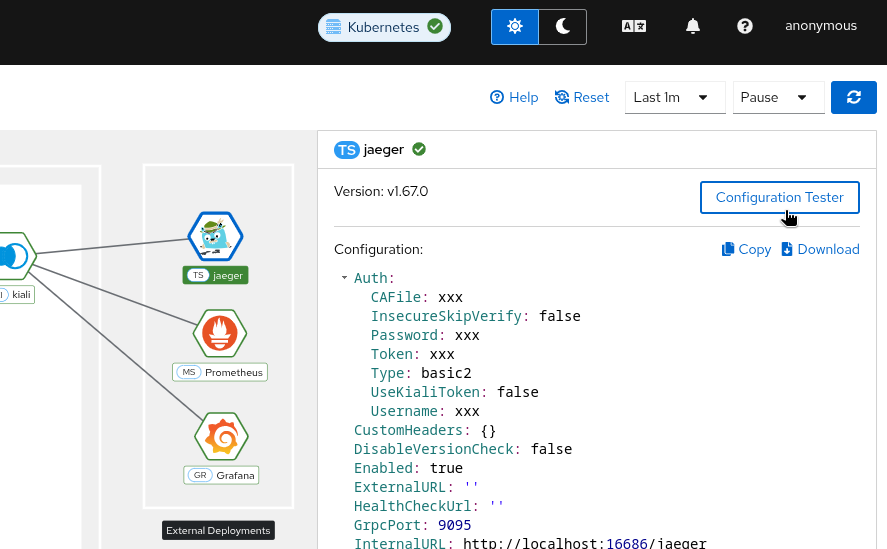Open the notifications bell
Image resolution: width=887 pixels, height=549 pixels.
click(x=692, y=27)
